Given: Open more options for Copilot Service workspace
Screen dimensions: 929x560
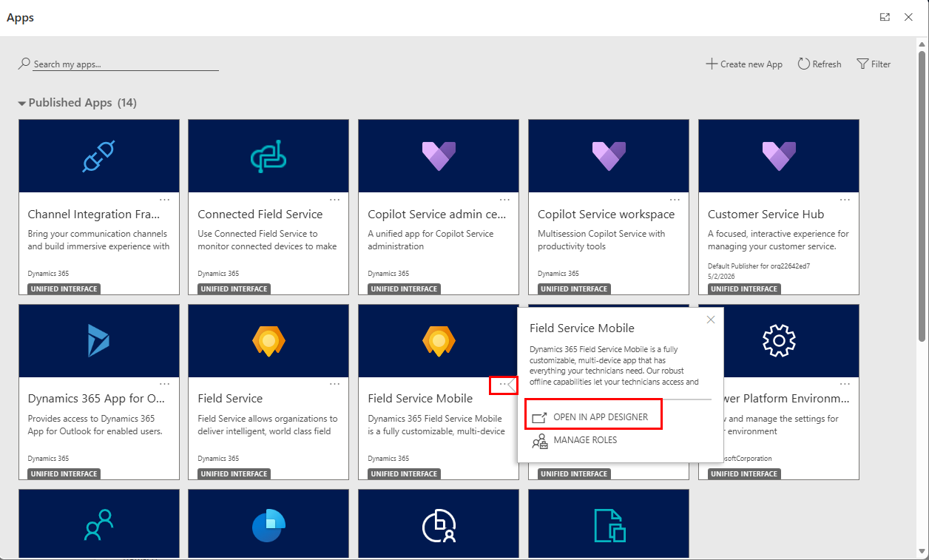Looking at the screenshot, I should (x=675, y=200).
